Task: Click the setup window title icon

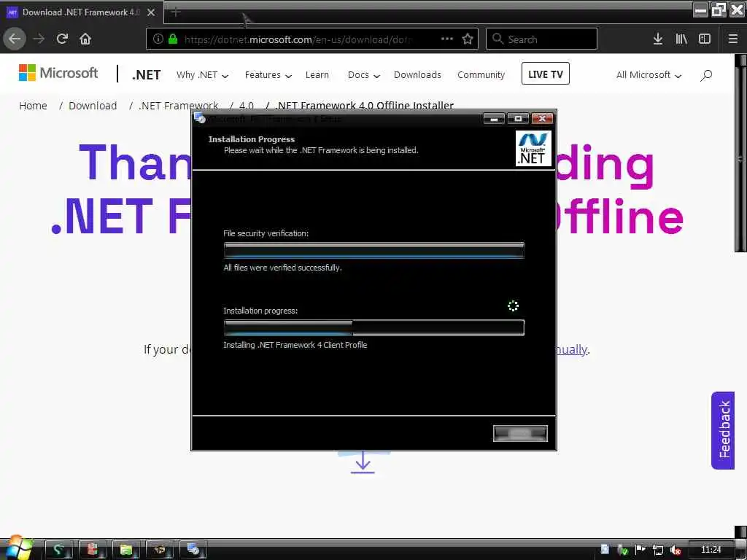Action: click(200, 118)
